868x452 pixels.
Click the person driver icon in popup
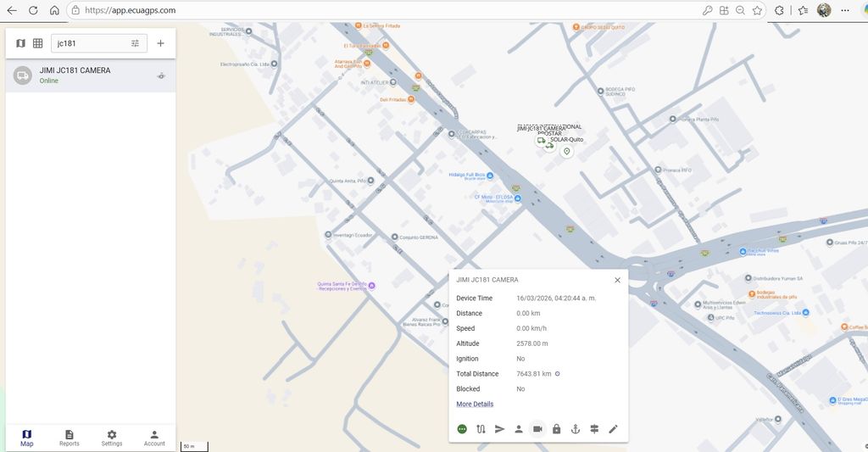tap(518, 429)
